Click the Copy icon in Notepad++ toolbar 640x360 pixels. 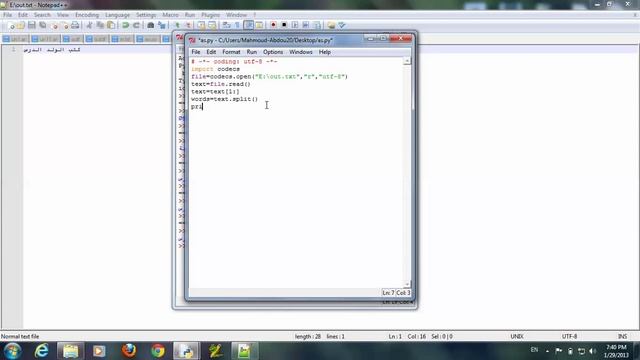[100, 25]
